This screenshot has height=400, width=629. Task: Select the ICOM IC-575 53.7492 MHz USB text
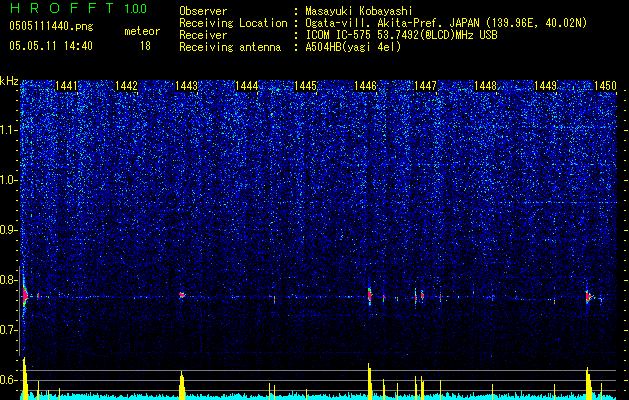401,35
